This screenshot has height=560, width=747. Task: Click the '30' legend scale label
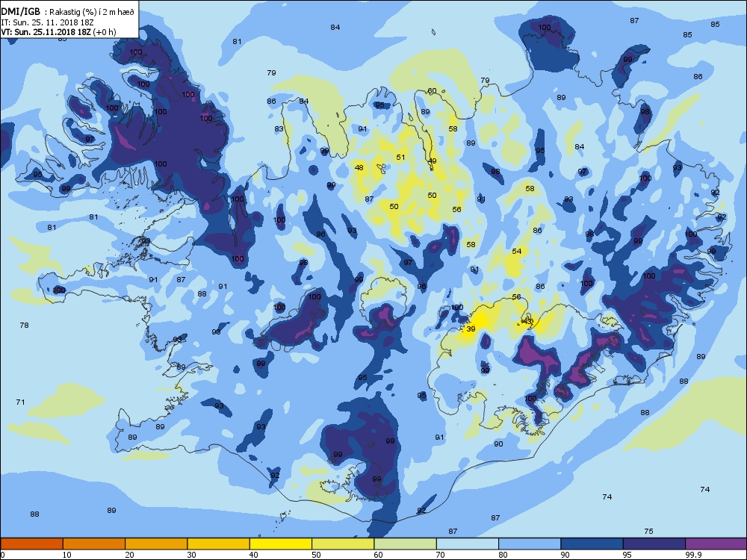coord(191,555)
